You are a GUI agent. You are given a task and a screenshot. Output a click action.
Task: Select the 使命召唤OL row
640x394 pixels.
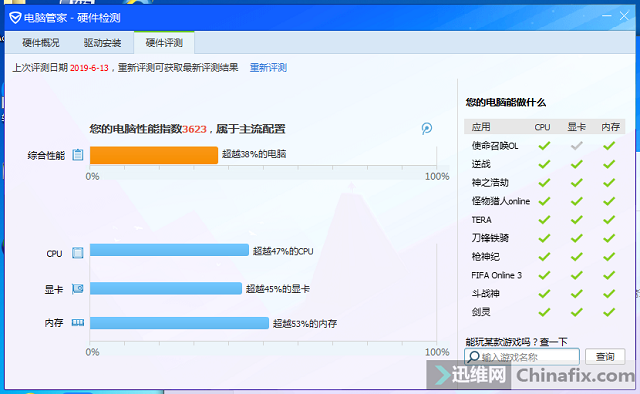[x=544, y=146]
